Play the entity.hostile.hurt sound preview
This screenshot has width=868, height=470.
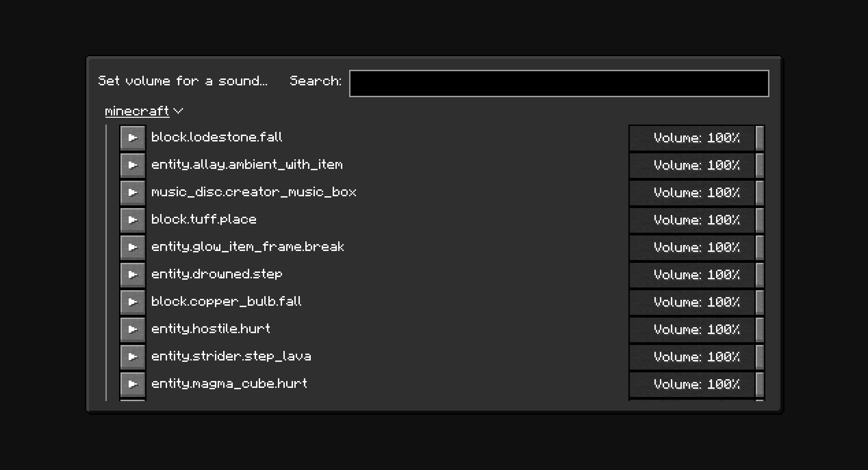(x=133, y=329)
